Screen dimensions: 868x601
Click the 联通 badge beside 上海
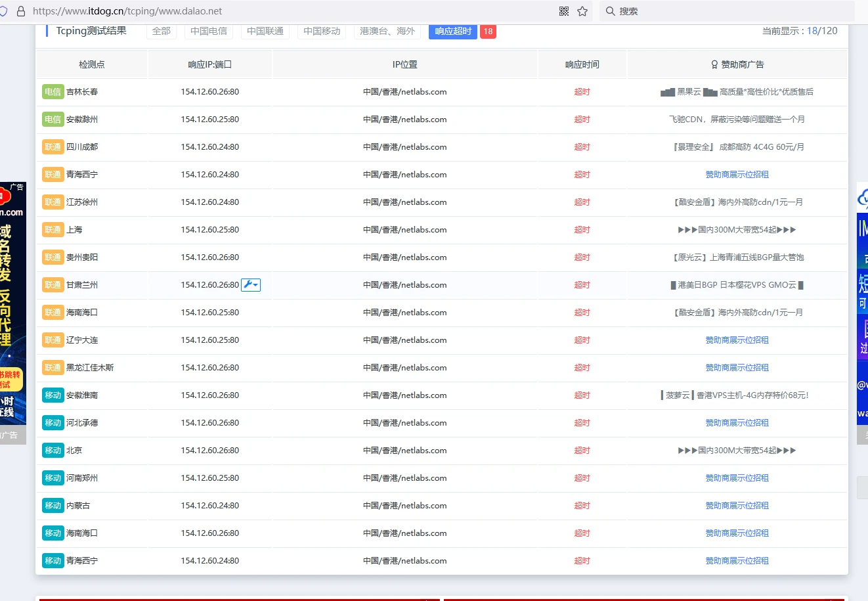tap(53, 230)
